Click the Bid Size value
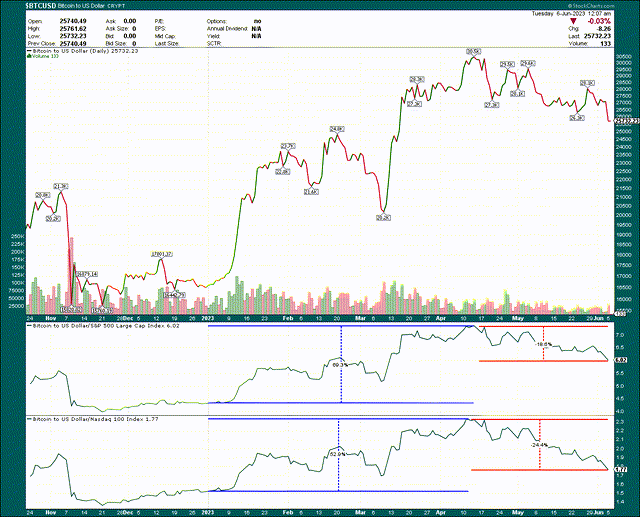Viewport: 640px width, 517px height. [134, 43]
